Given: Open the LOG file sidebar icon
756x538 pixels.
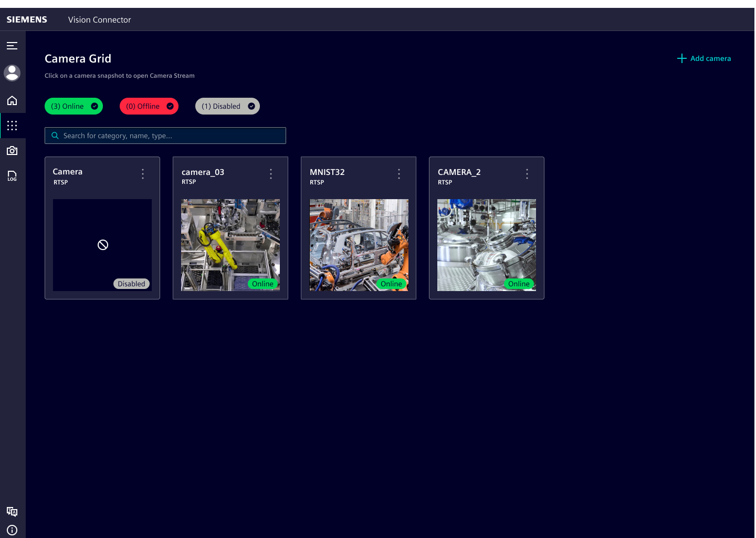Looking at the screenshot, I should pyautogui.click(x=12, y=176).
